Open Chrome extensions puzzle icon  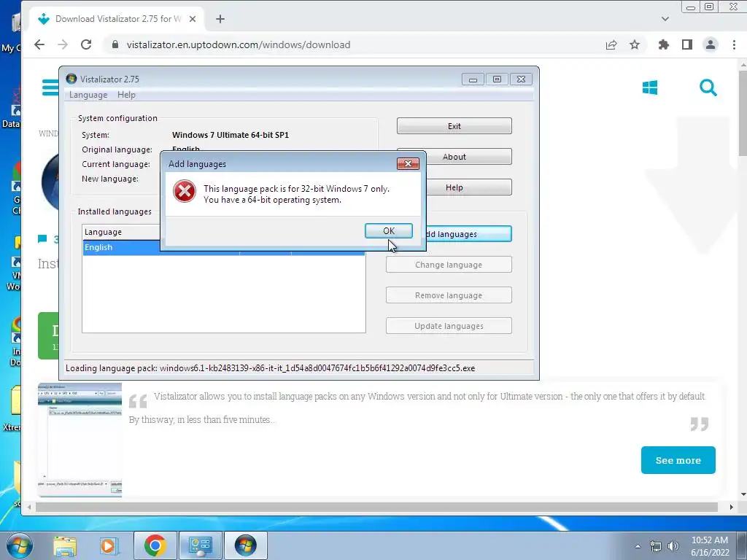click(x=664, y=44)
